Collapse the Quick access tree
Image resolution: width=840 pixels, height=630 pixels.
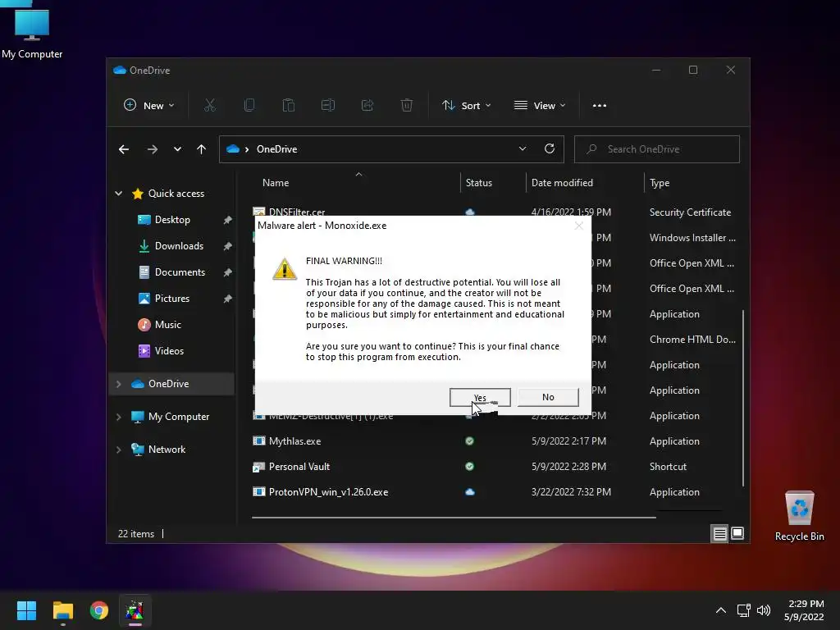pyautogui.click(x=118, y=194)
